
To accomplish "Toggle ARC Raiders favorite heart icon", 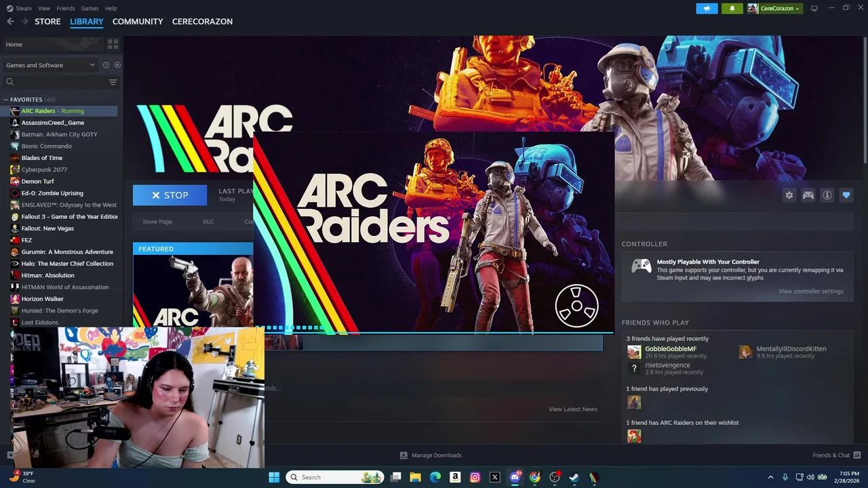I will pyautogui.click(x=846, y=195).
